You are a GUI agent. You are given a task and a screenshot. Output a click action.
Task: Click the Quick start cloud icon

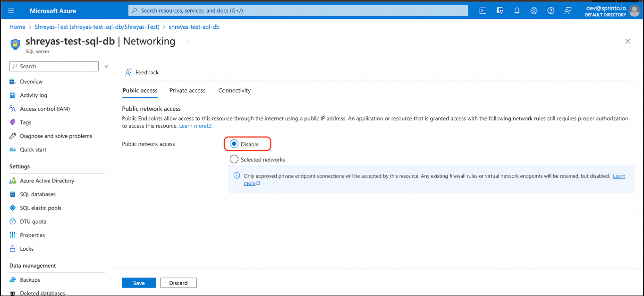point(13,149)
